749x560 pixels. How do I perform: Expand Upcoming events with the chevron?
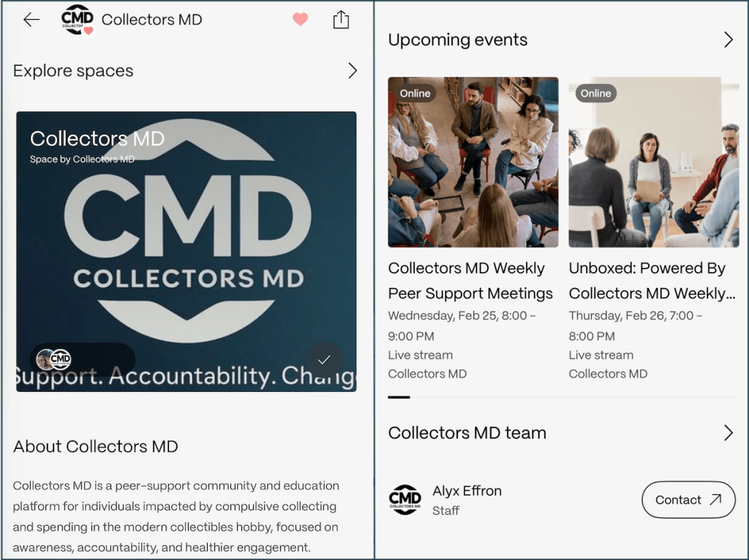click(x=728, y=39)
